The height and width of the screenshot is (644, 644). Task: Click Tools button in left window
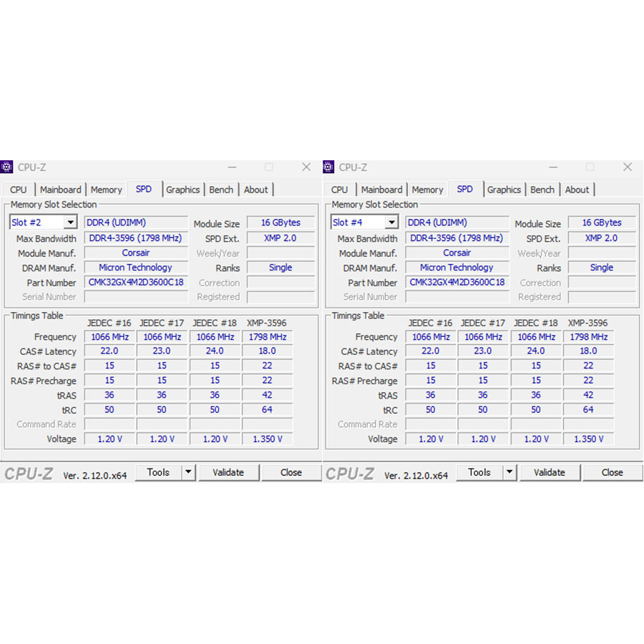click(x=159, y=472)
